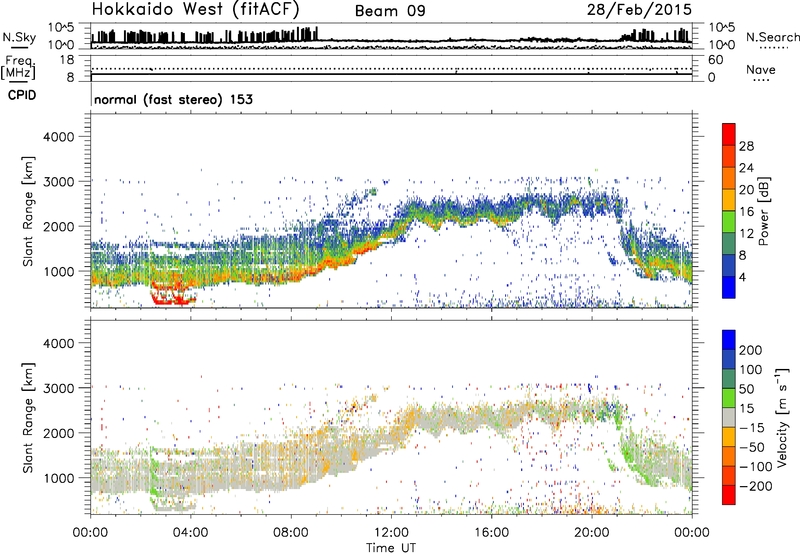Pick the red bottom velocity colorbar segment

click(729, 495)
